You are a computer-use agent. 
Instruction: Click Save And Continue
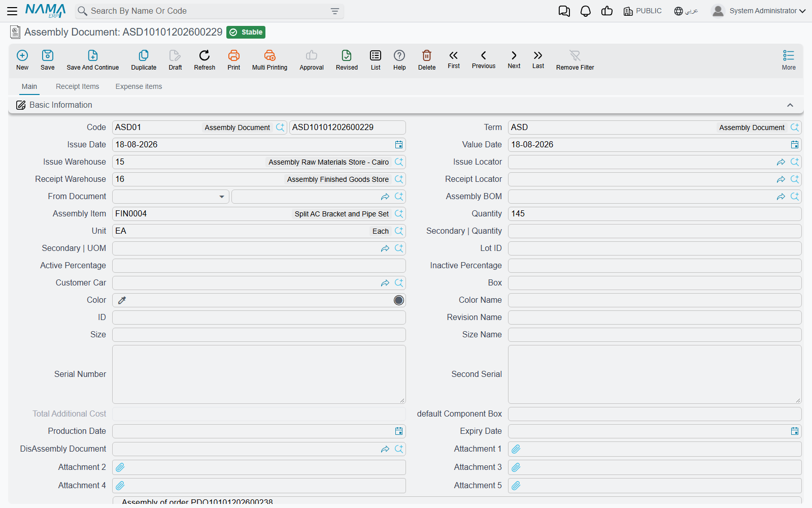[x=93, y=60]
